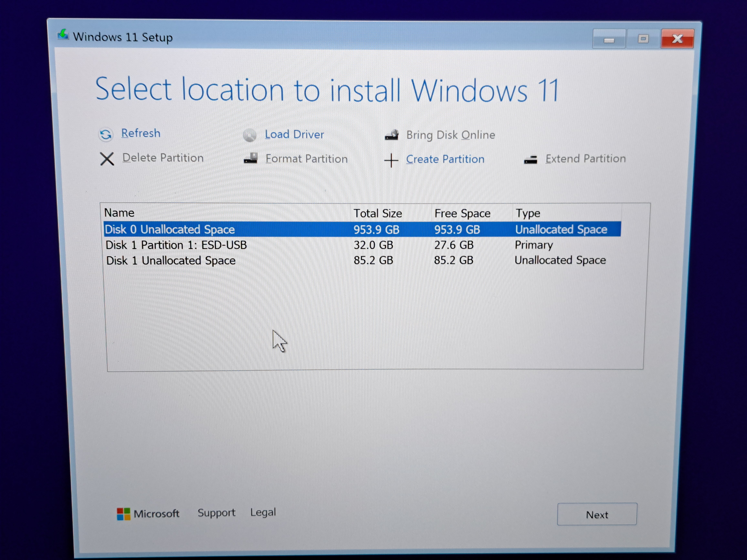Click the Microsoft four-square logo
This screenshot has width=747, height=560.
point(123,514)
